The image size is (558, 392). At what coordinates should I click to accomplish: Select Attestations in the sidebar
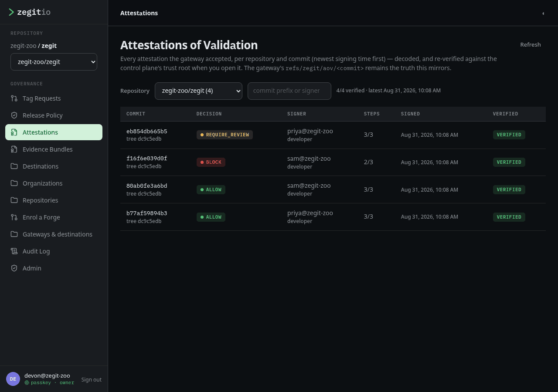click(54, 132)
